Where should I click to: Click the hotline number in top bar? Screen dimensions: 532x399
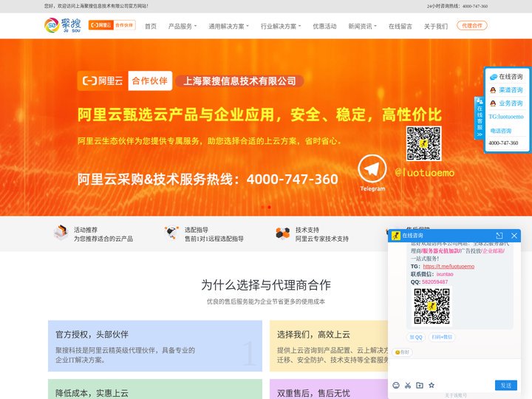[x=474, y=6]
